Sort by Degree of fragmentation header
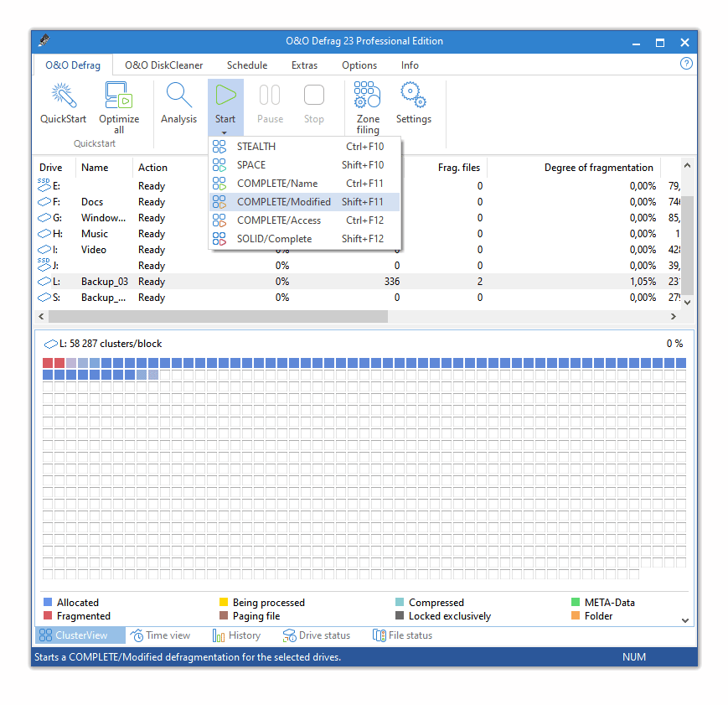The width and height of the screenshot is (728, 705). 598,168
